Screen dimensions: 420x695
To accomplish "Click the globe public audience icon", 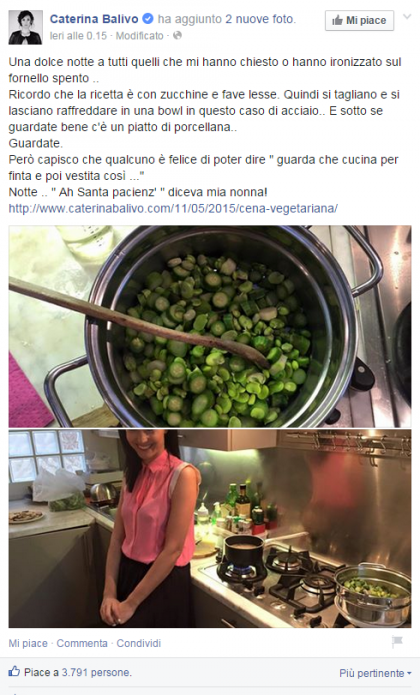I will (177, 35).
